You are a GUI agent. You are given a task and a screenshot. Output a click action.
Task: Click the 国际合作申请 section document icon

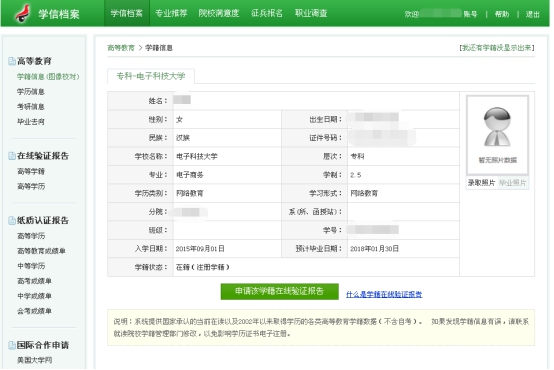(12, 345)
